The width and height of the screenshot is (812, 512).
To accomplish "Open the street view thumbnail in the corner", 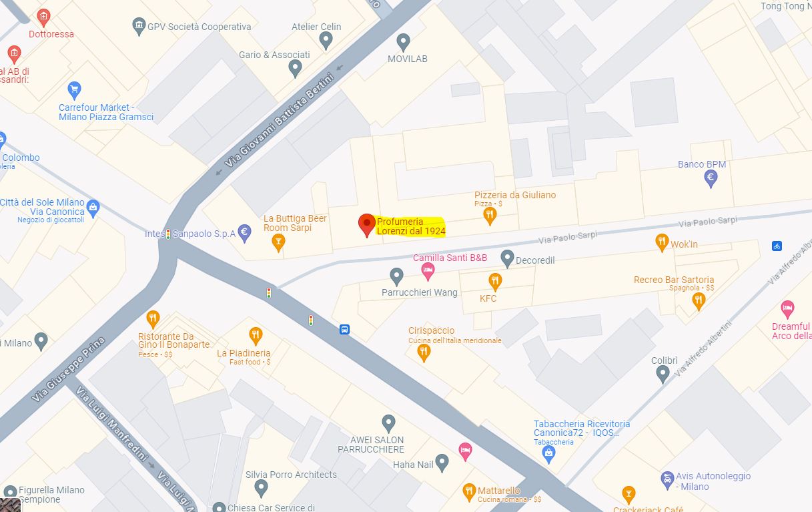I will click(x=11, y=505).
